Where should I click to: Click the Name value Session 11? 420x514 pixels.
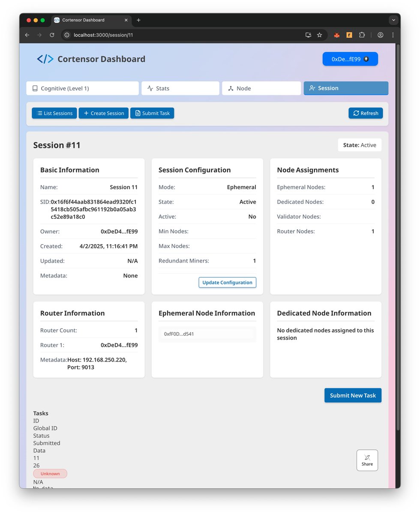click(124, 187)
